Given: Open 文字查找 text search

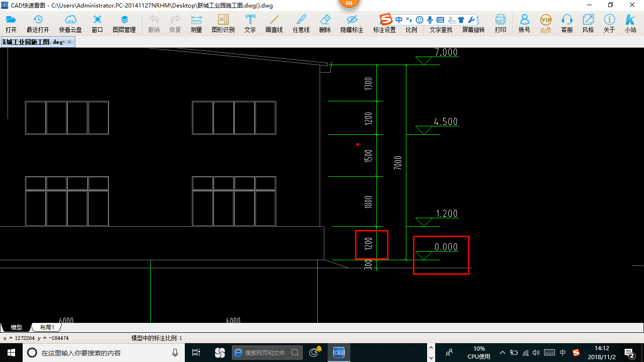Looking at the screenshot, I should click(441, 29).
